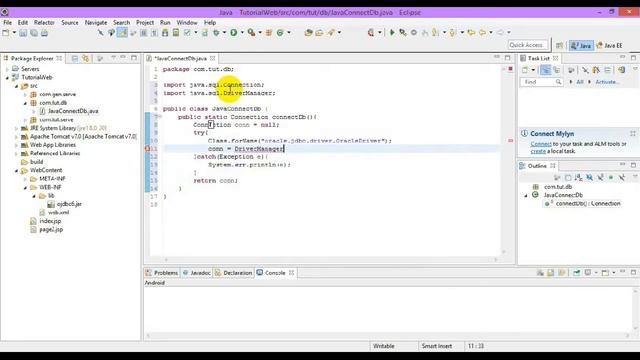Viewport: 640px width, 360px height.
Task: Click the Debug bug icon in toolbar
Action: click(216, 33)
